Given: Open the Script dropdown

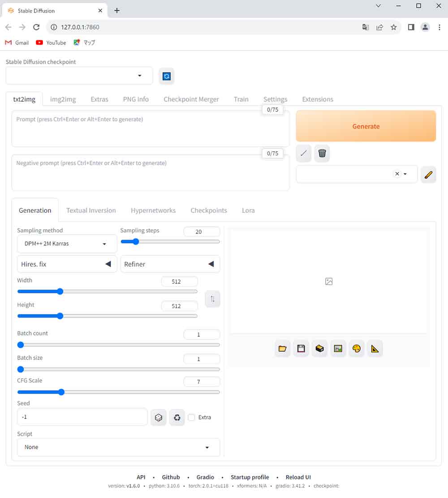Looking at the screenshot, I should 119,447.
